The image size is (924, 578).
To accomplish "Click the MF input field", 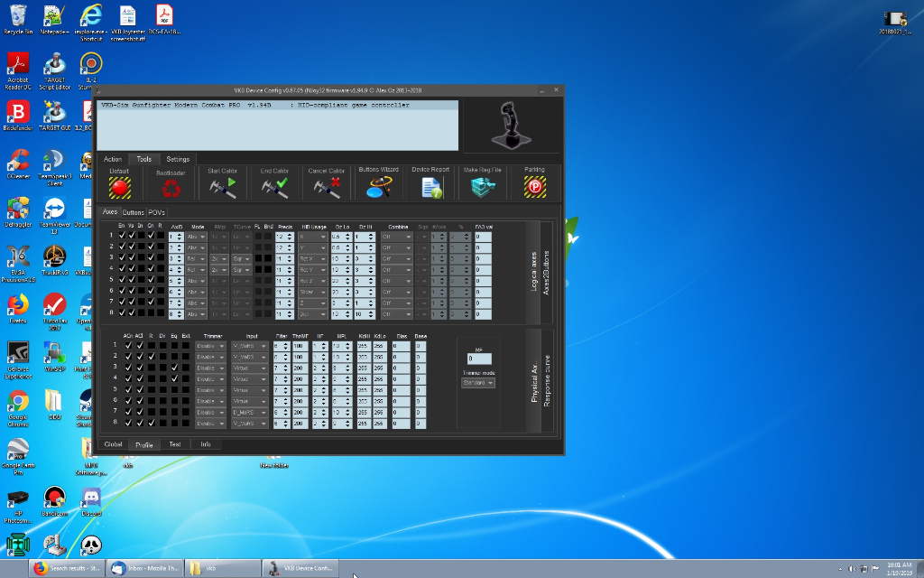I will point(478,359).
